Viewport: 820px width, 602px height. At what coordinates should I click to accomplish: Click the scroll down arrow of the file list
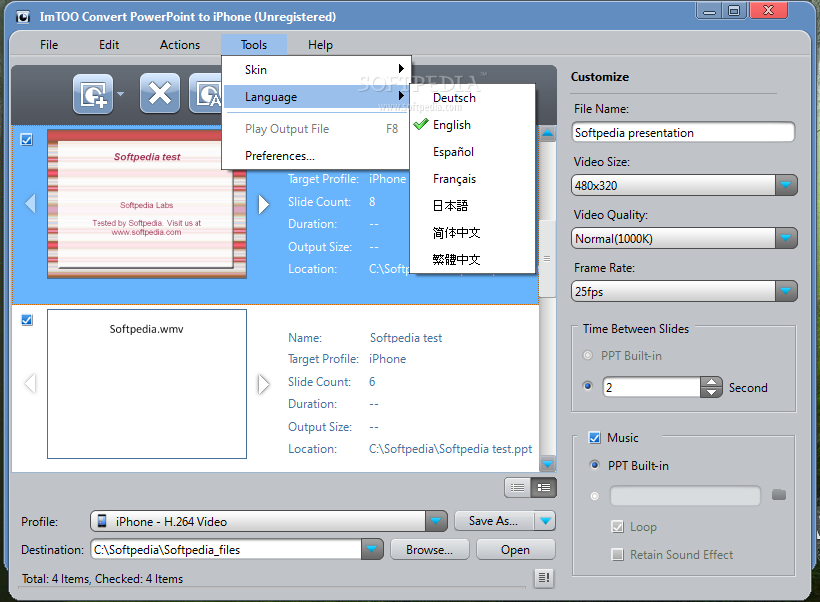[x=548, y=463]
